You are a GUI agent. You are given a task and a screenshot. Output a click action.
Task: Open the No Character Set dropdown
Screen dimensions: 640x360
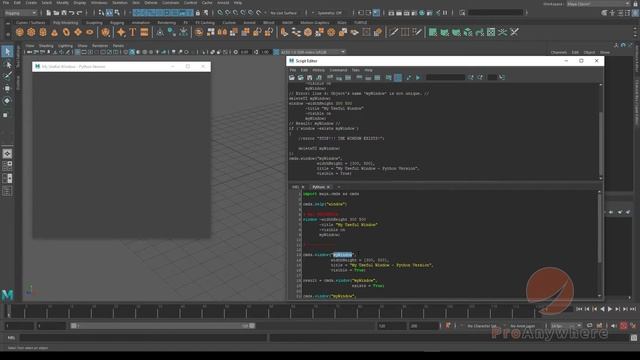tap(482, 326)
